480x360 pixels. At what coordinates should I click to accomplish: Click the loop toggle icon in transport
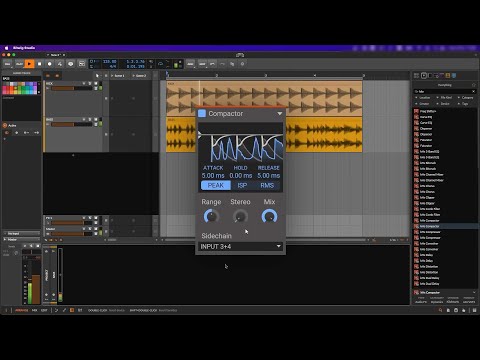[x=160, y=64]
